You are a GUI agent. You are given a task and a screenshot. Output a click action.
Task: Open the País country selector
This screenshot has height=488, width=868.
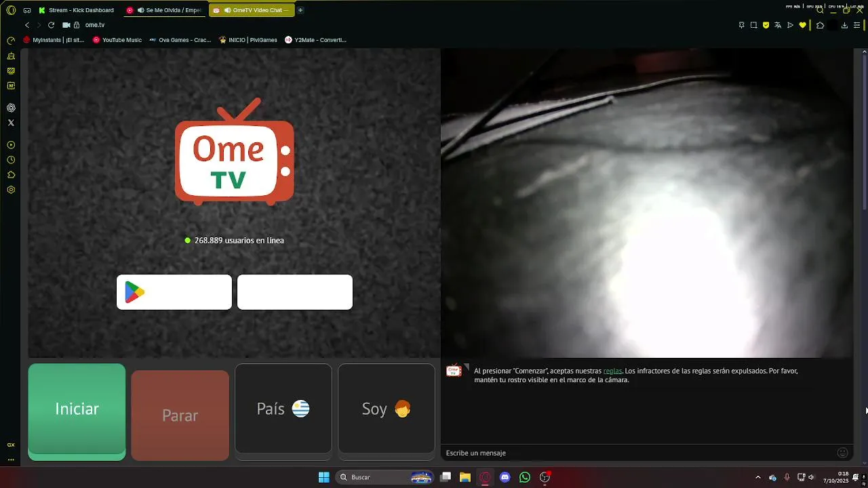click(283, 409)
